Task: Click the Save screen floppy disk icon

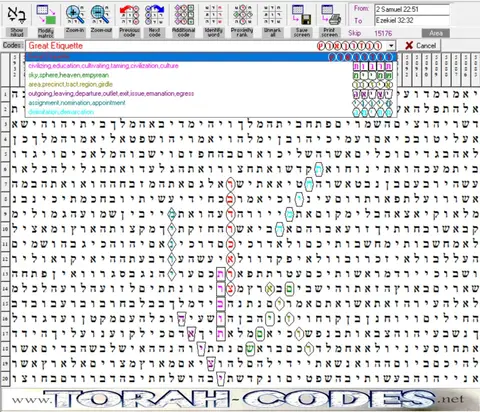Action: [301, 14]
